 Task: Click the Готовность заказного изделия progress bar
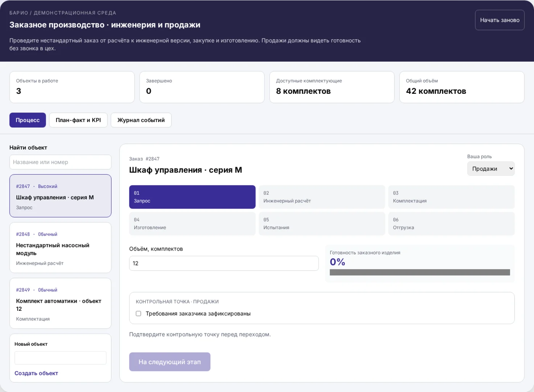420,272
